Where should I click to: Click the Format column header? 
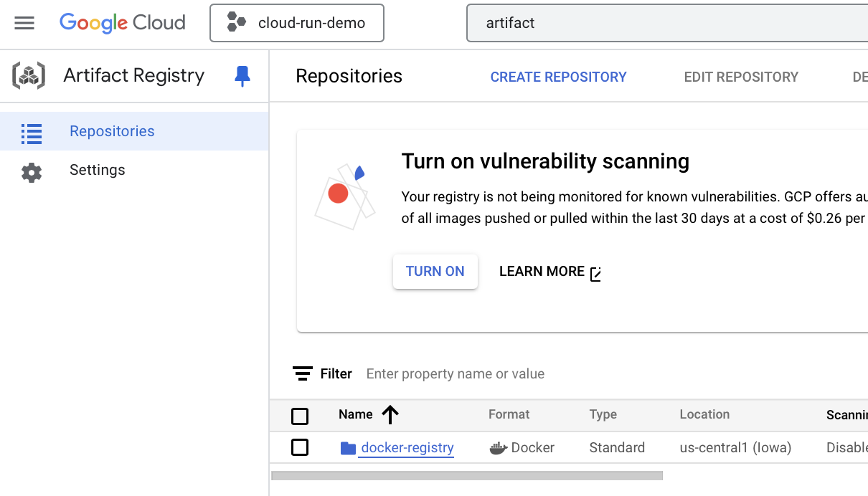point(509,414)
